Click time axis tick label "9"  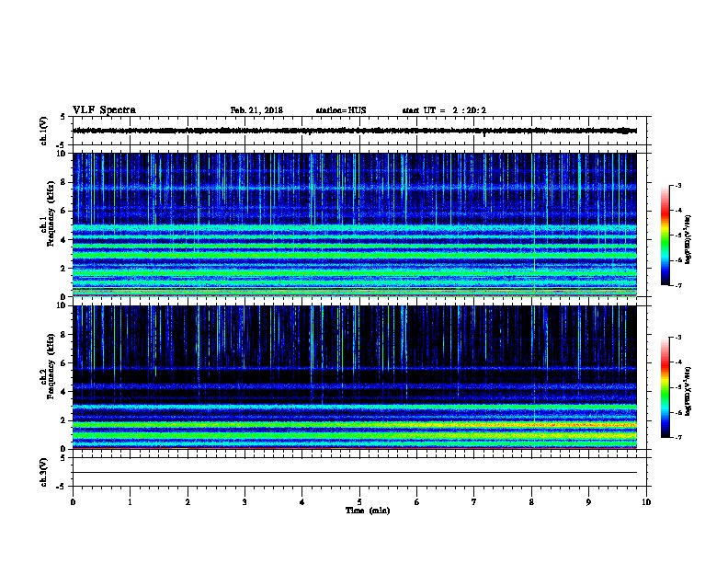point(588,502)
